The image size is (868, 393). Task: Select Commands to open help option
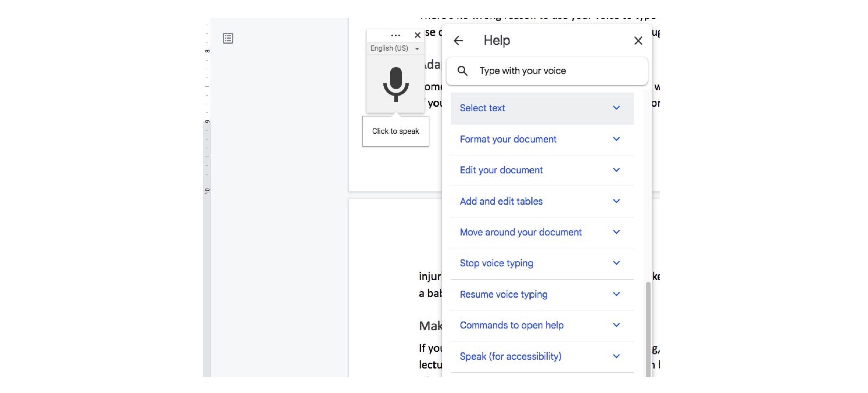(542, 325)
